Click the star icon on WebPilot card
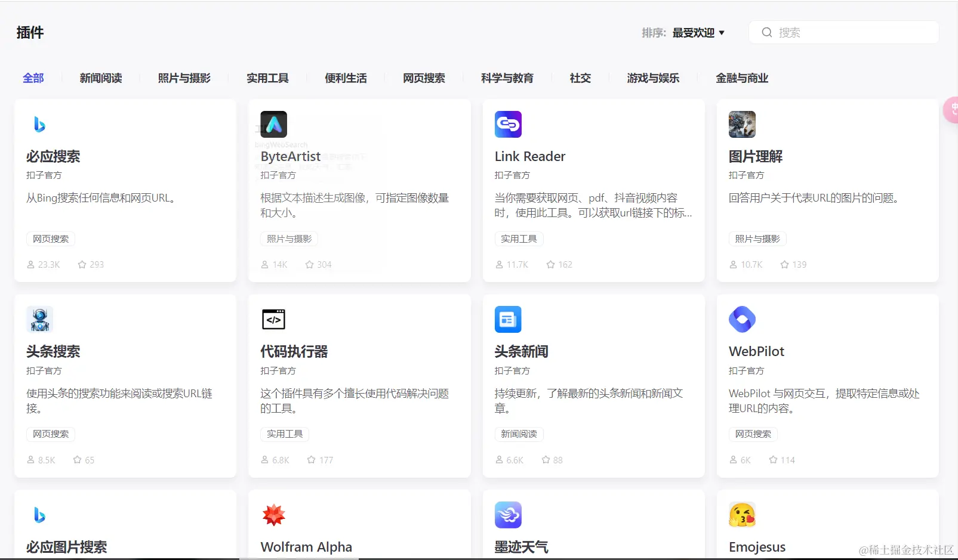The image size is (958, 560). [773, 460]
